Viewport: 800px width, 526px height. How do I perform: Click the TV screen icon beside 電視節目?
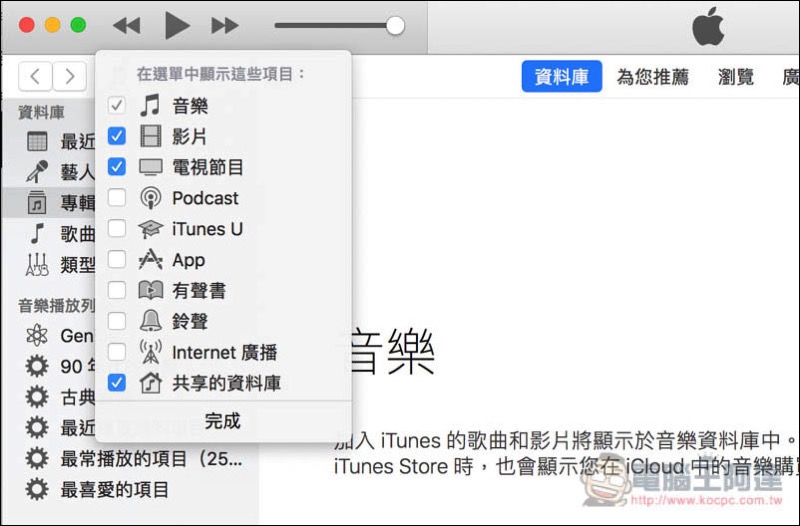(151, 167)
